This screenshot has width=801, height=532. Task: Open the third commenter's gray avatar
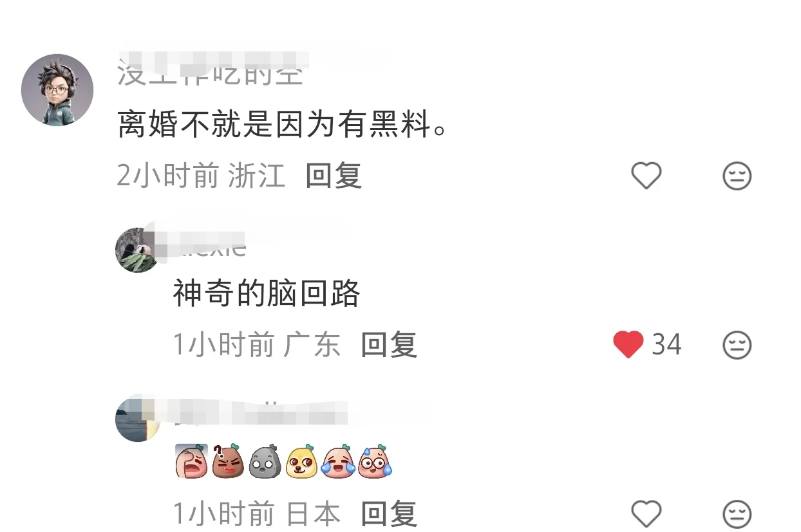point(137,419)
